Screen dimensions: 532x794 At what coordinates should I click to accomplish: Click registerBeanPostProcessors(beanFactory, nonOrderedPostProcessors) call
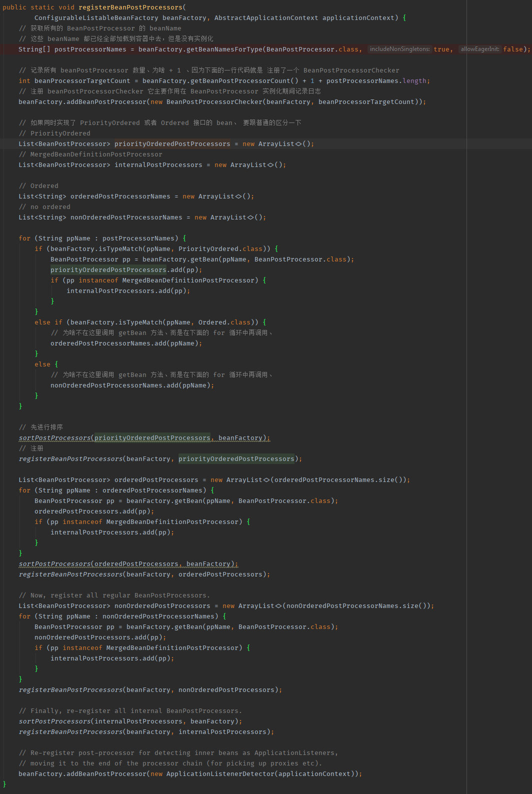click(x=150, y=689)
